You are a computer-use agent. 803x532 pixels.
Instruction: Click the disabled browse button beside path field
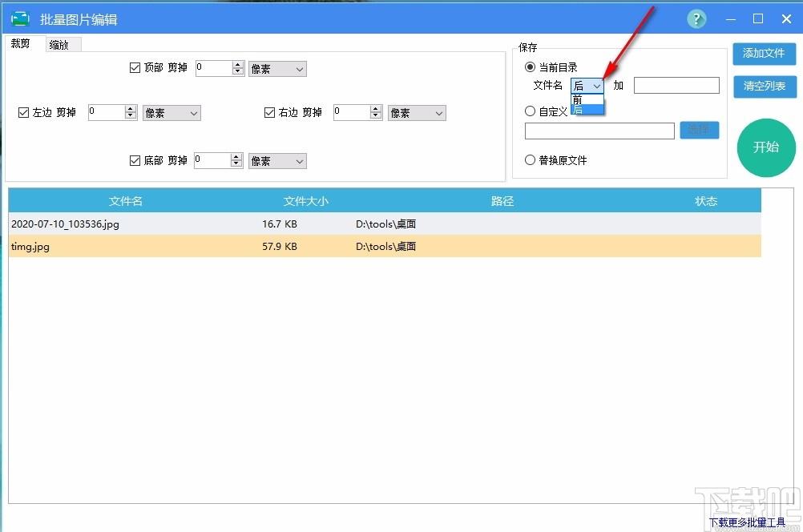tap(700, 130)
